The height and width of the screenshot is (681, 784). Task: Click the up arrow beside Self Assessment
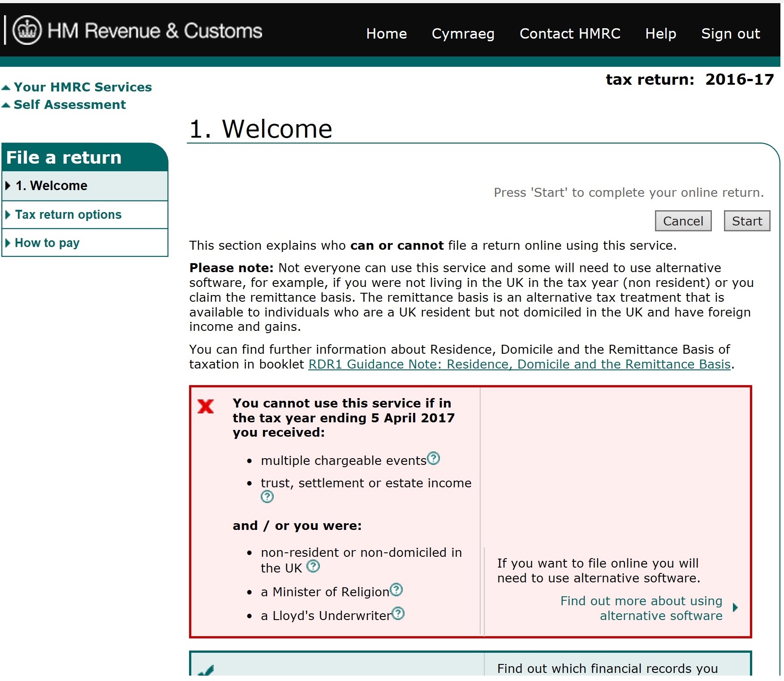(x=6, y=105)
